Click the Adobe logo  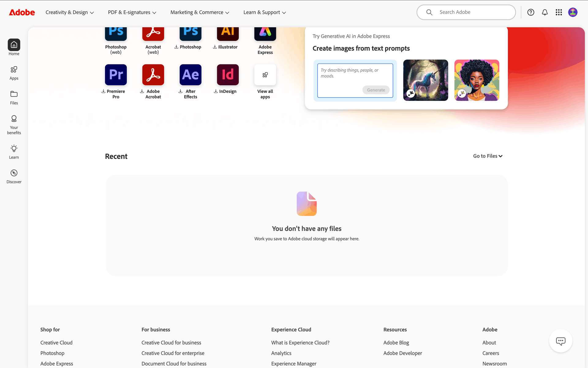pyautogui.click(x=22, y=12)
